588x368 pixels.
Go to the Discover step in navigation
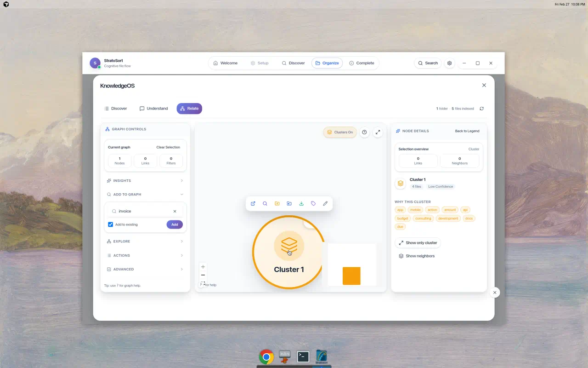pos(293,63)
